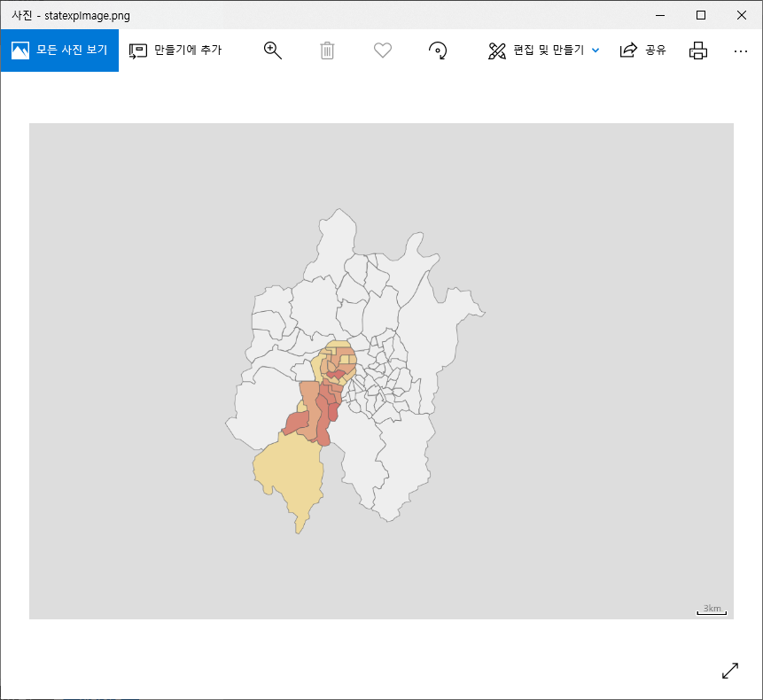Maximize the Photos window
This screenshot has height=700, width=763.
pos(700,15)
